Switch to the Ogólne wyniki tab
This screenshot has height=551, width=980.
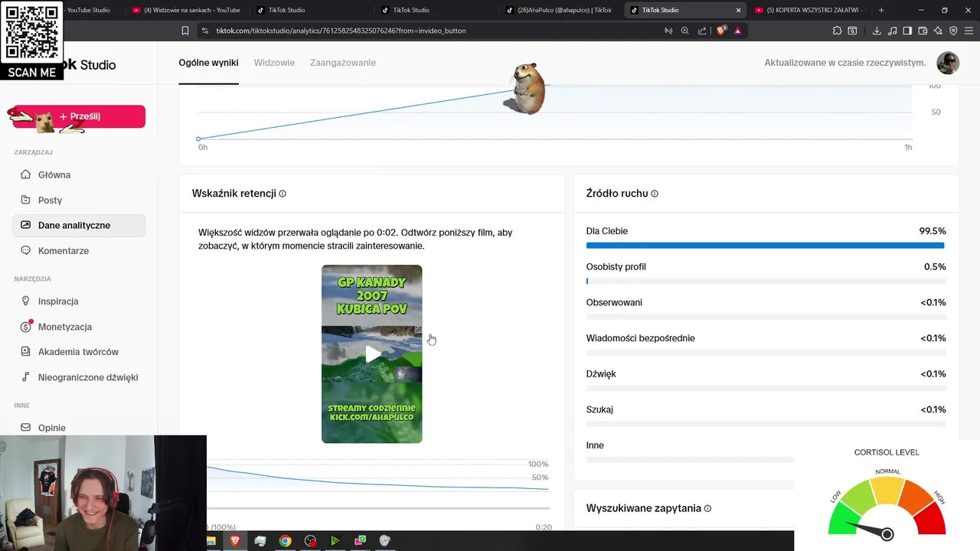tap(208, 63)
